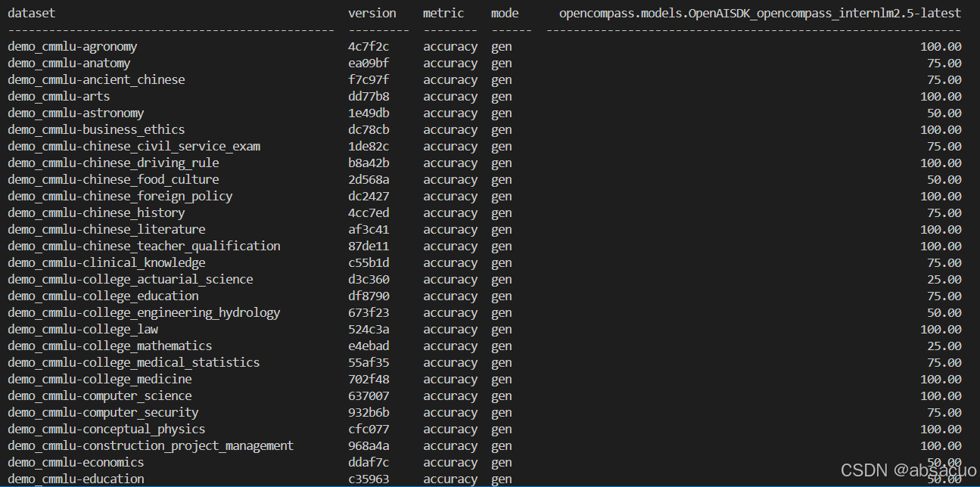Image resolution: width=980 pixels, height=487 pixels.
Task: Select the demo_cmmlu-anatomy dataset name
Action: [x=69, y=63]
